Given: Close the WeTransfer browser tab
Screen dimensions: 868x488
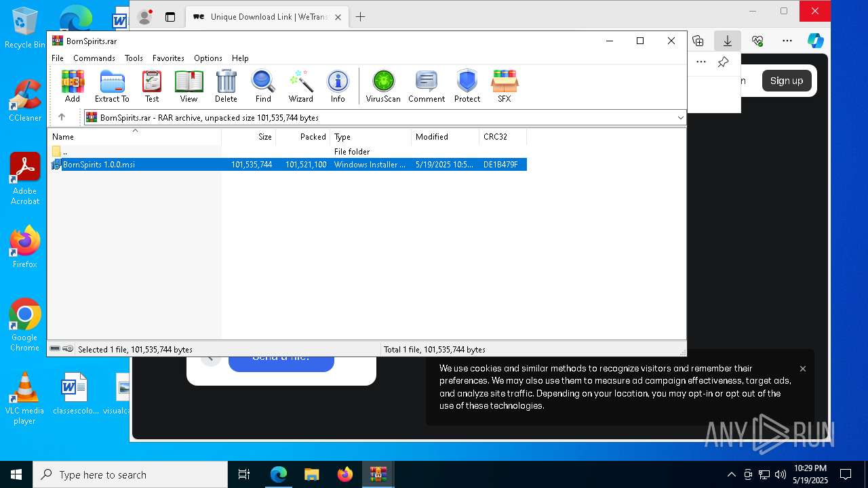Looking at the screenshot, I should (338, 17).
